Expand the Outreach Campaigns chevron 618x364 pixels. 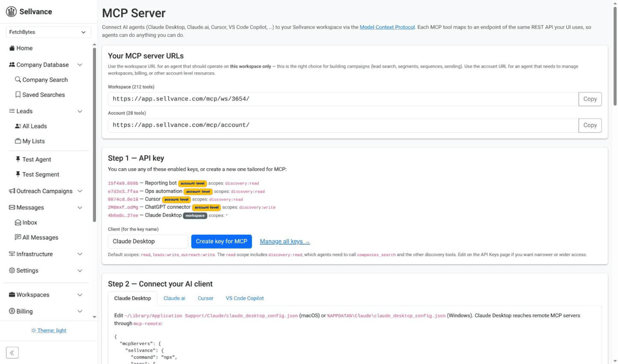tap(80, 191)
